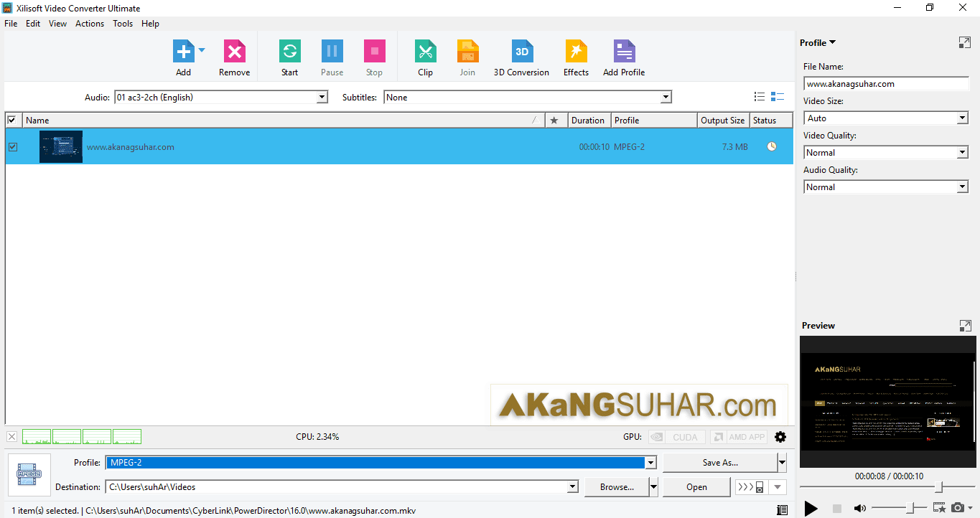Open the 3D Conversion tool

(522, 51)
